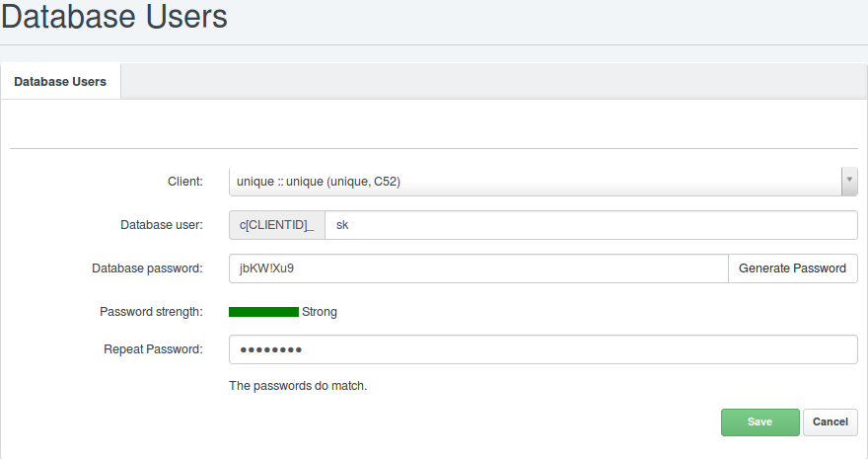Click the c[CLIENTID]_ prefix box
Screen dimensions: 868x459
[277, 225]
